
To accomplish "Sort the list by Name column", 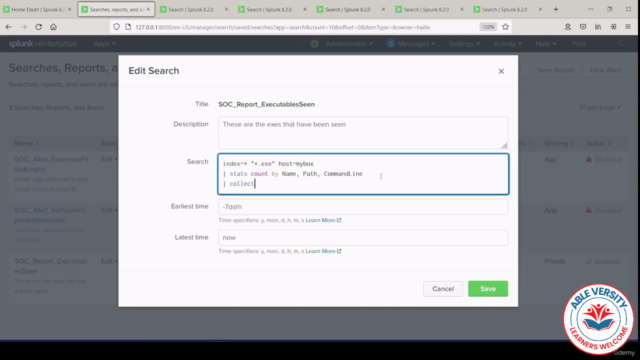I will [27, 143].
